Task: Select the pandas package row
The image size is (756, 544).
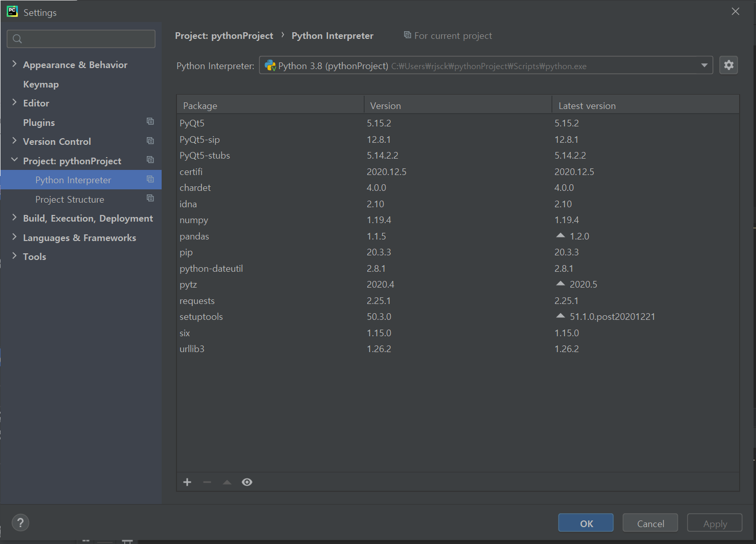Action: point(458,236)
